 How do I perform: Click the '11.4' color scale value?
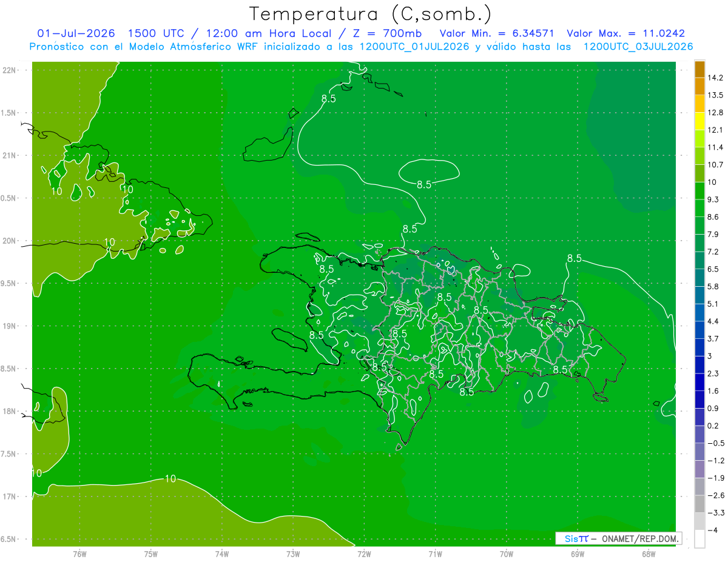715,147
